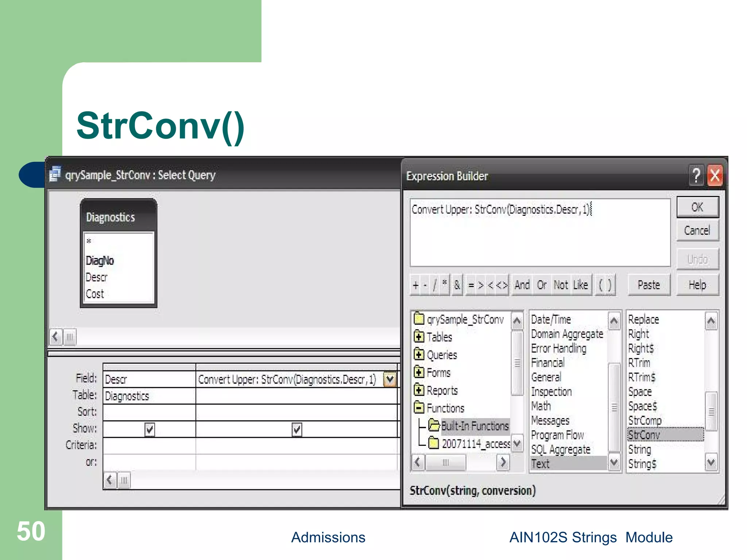Toggle Show checkbox for Convert Upper column

point(297,429)
